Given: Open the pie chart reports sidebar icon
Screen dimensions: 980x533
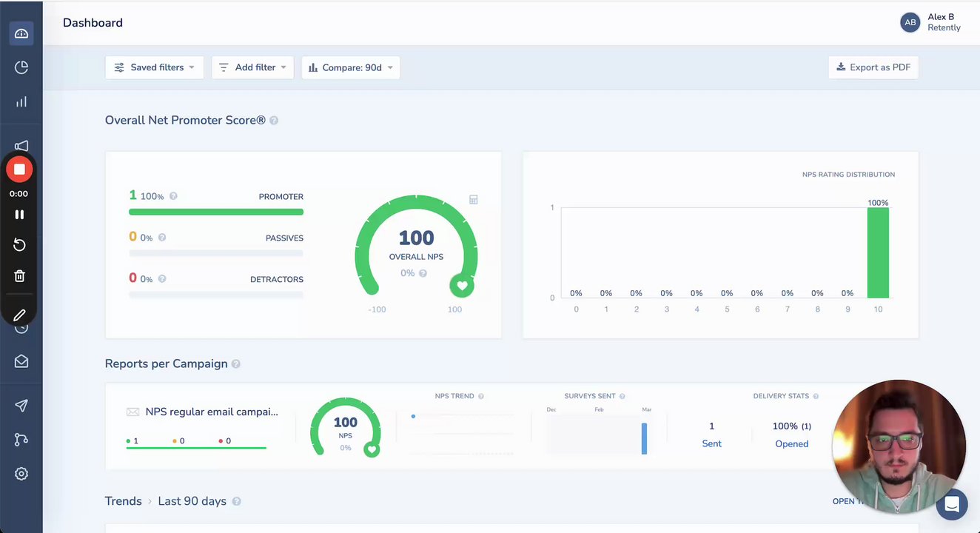Looking at the screenshot, I should [21, 67].
